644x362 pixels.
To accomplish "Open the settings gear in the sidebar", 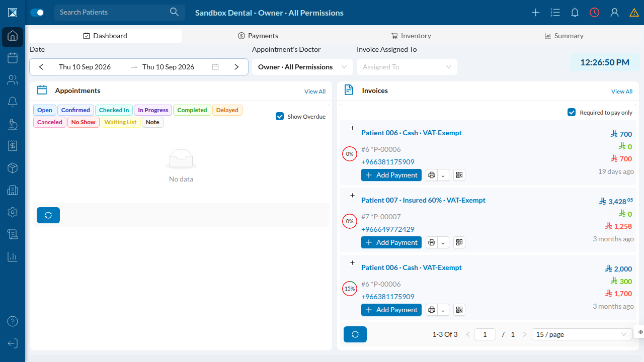I will click(x=13, y=212).
